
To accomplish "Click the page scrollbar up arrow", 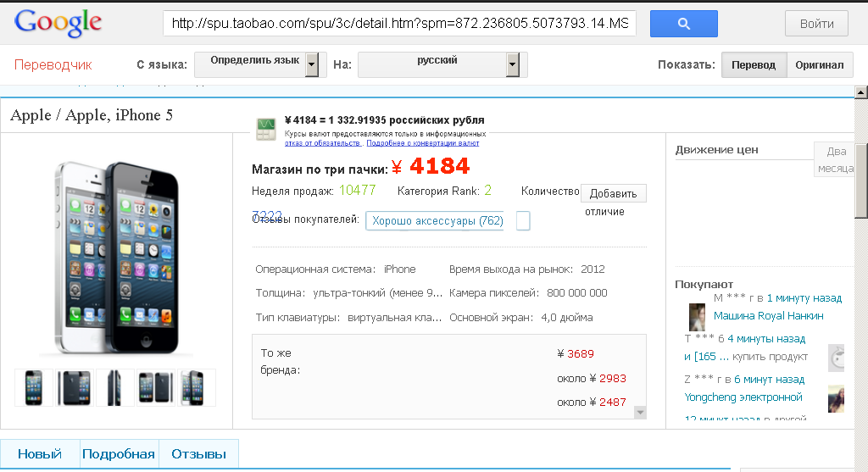I will click(861, 92).
